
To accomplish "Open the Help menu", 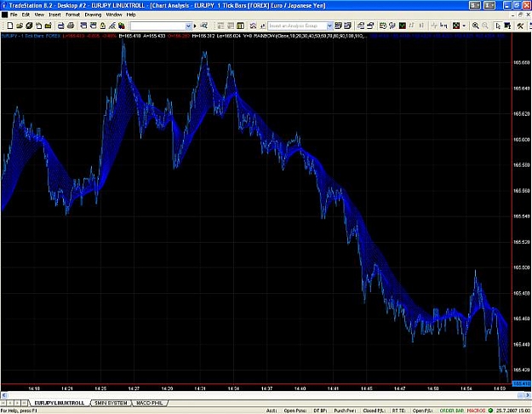I will click(131, 15).
